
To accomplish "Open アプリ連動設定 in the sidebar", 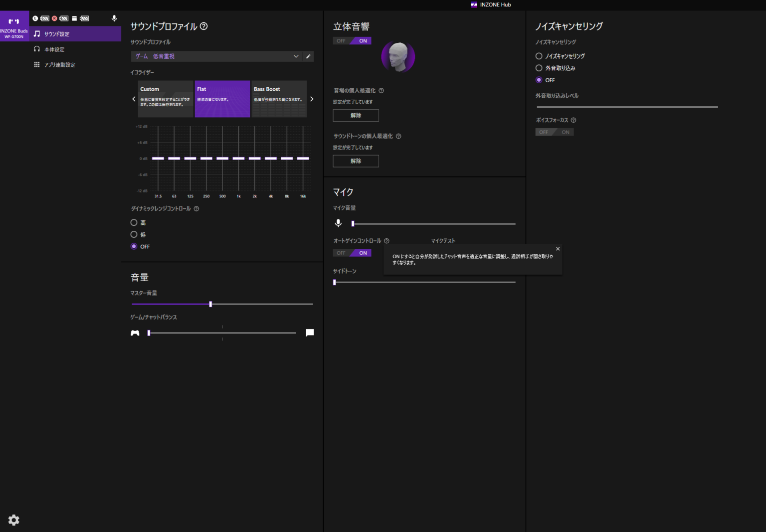I will pos(59,65).
